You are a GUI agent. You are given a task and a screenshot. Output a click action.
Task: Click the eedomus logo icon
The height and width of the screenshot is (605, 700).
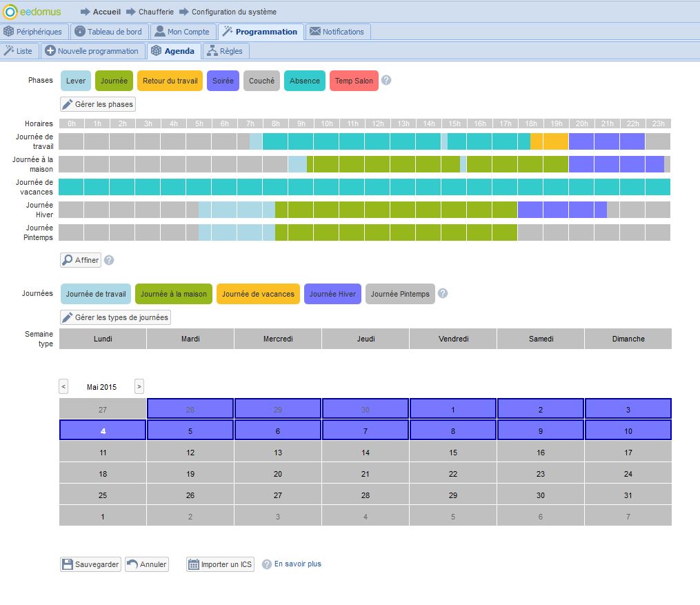click(x=10, y=11)
